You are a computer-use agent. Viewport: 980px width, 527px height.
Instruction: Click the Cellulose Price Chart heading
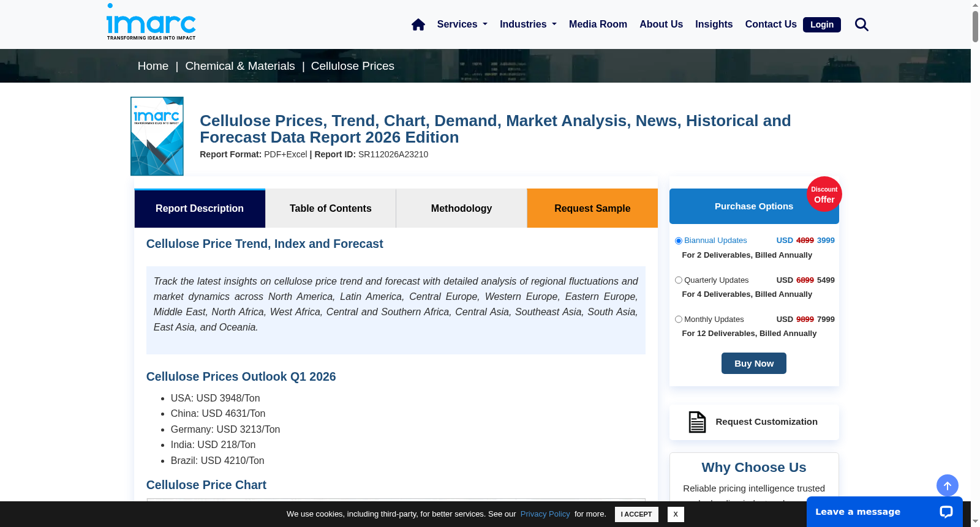click(206, 485)
